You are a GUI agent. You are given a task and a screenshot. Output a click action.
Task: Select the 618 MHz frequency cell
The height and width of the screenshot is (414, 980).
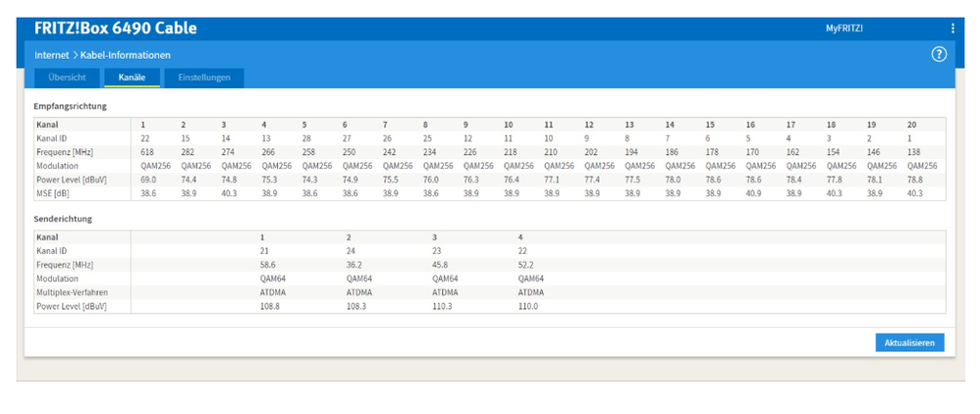[146, 152]
